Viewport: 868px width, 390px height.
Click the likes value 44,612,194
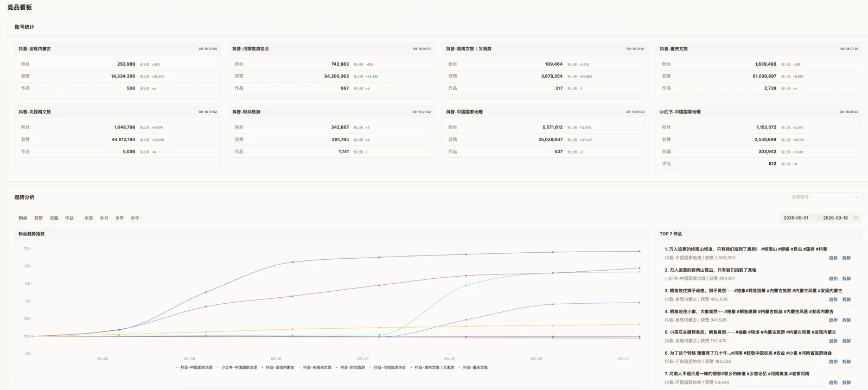point(123,139)
